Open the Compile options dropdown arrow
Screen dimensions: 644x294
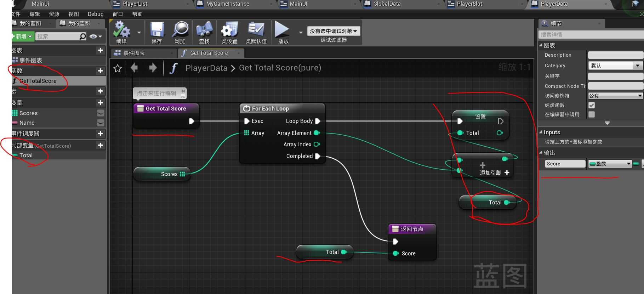(x=139, y=33)
